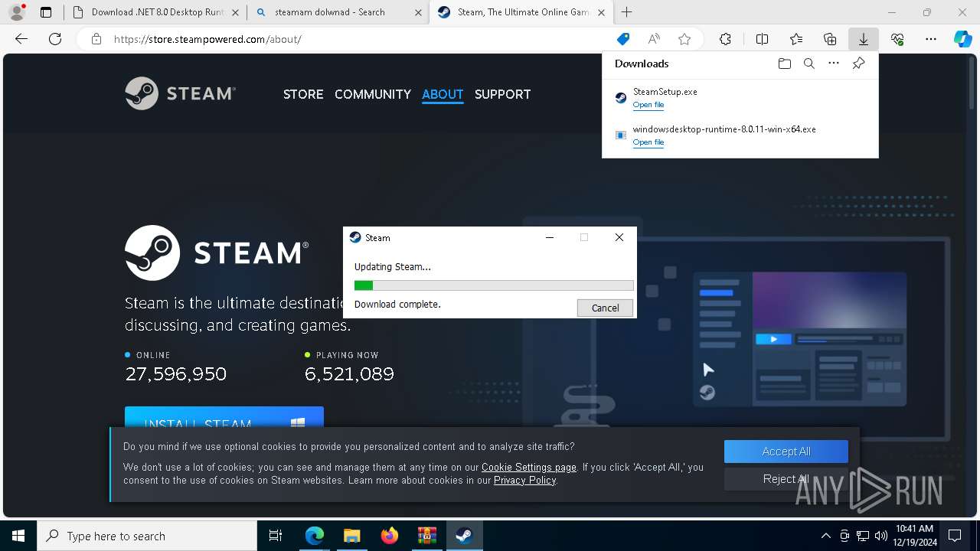Open Browser essentials heart icon
The height and width of the screenshot is (551, 980).
pos(897,39)
